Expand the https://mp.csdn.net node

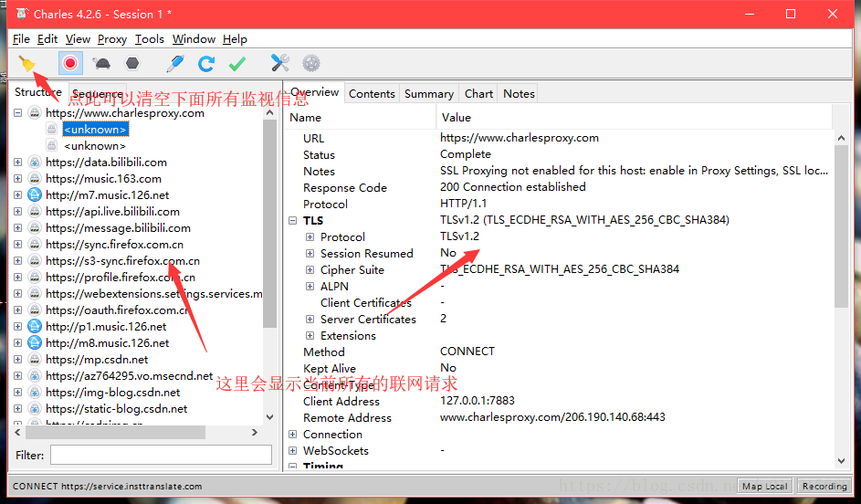click(x=17, y=360)
